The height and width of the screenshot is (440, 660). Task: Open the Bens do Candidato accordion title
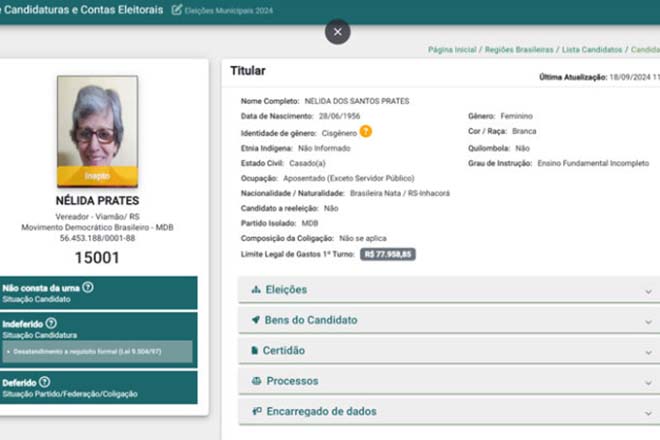click(x=311, y=320)
